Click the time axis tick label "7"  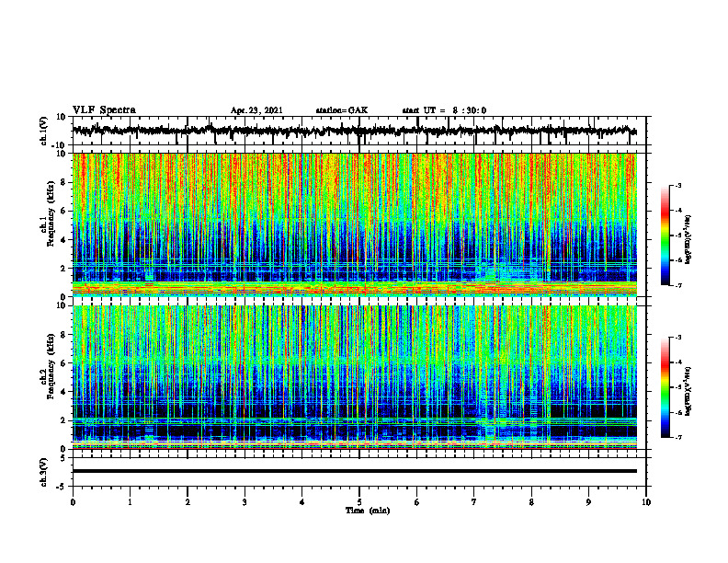474,502
